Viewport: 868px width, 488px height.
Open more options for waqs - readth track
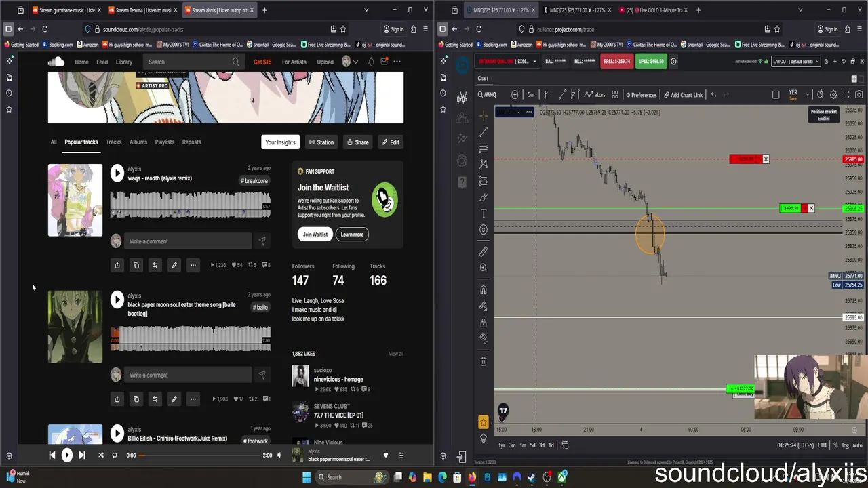(x=193, y=265)
